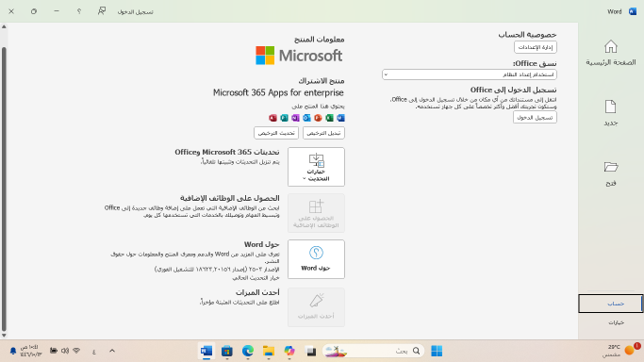Open the الصفحة الرئيسية (Home) sidebar item
This screenshot has height=362, width=644.
pos(610,53)
